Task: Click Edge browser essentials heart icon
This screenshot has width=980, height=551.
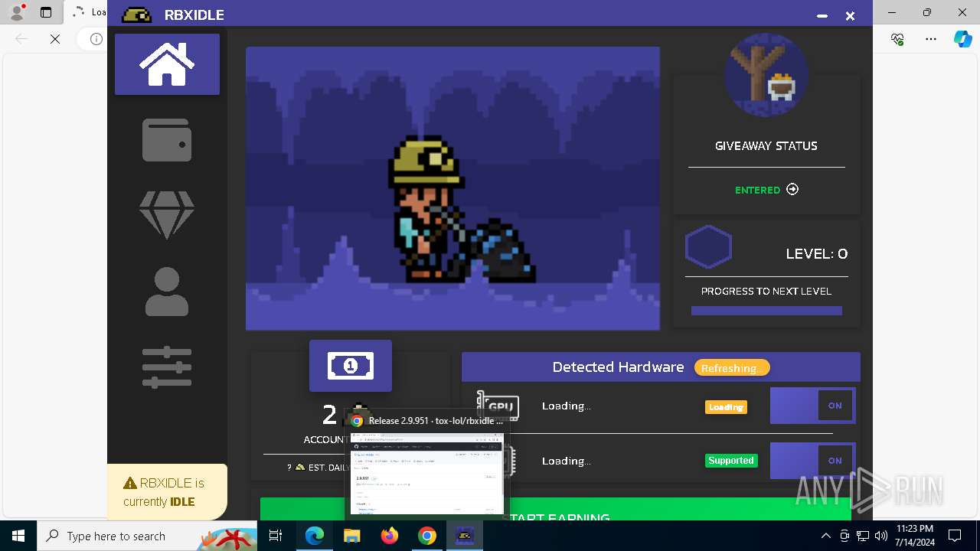Action: point(898,39)
